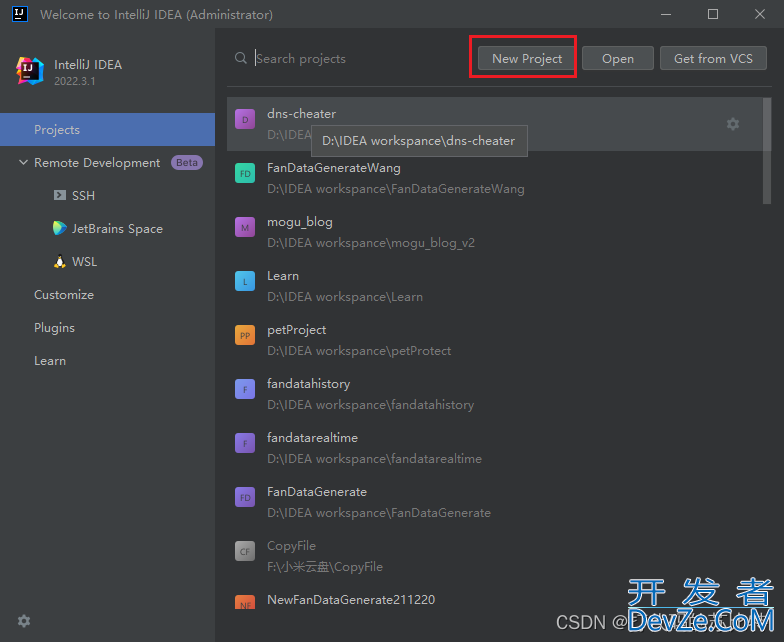Image resolution: width=784 pixels, height=642 pixels.
Task: Open WSL remote option
Action: click(x=84, y=262)
